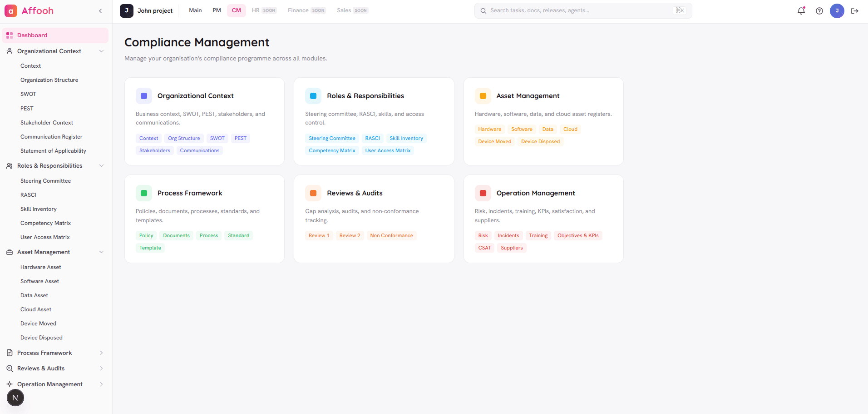Screen dimensions: 868x414
Task: Click the logout icon
Action: pos(855,11)
